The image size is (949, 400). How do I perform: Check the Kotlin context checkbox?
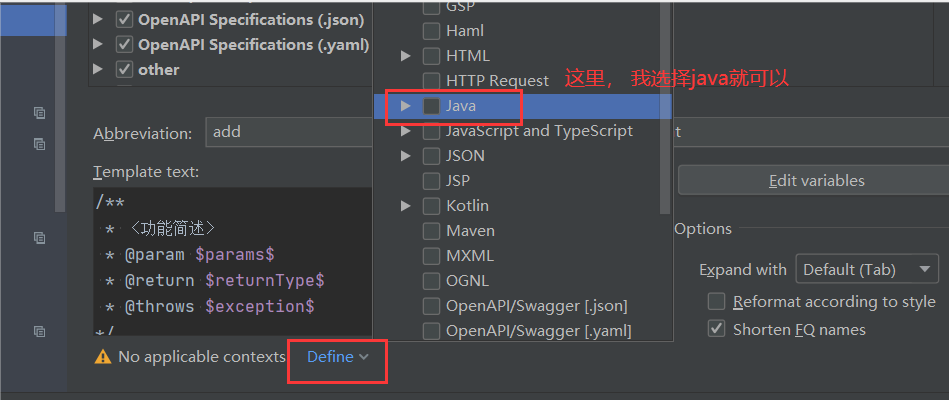[431, 206]
